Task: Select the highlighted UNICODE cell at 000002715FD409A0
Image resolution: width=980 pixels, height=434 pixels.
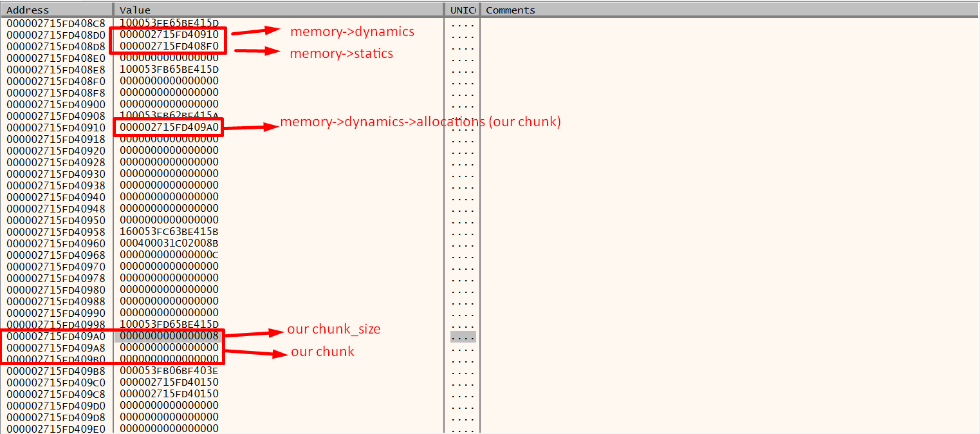Action: 463,336
